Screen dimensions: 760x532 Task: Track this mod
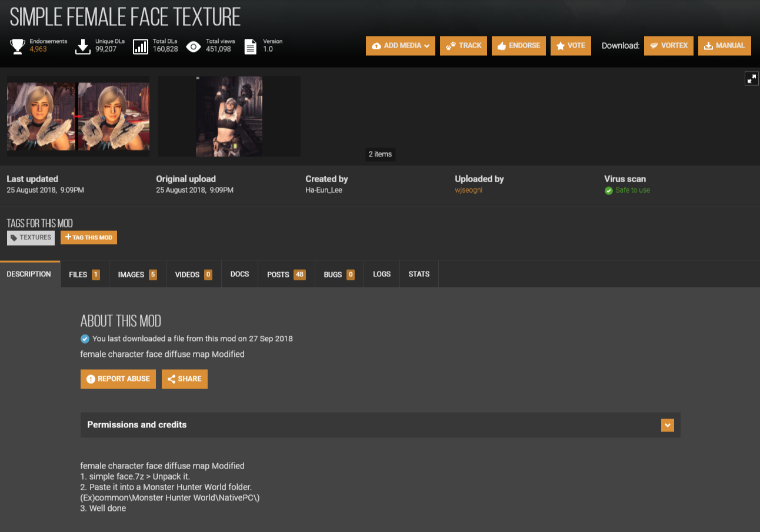(x=464, y=46)
